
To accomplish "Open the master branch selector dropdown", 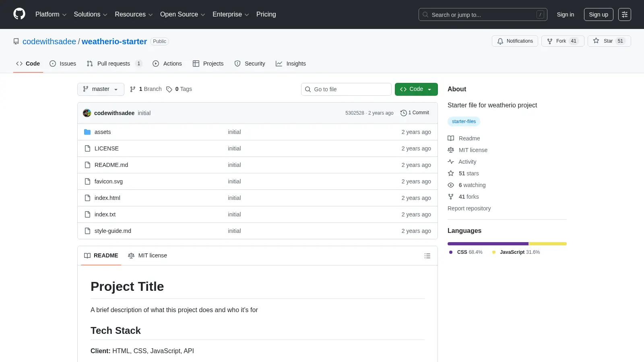I will (101, 89).
